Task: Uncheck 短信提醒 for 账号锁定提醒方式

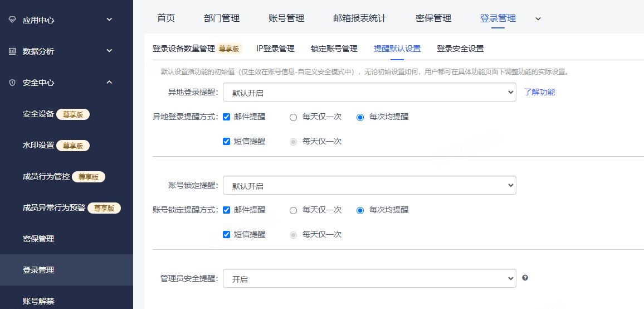Action: [x=226, y=234]
